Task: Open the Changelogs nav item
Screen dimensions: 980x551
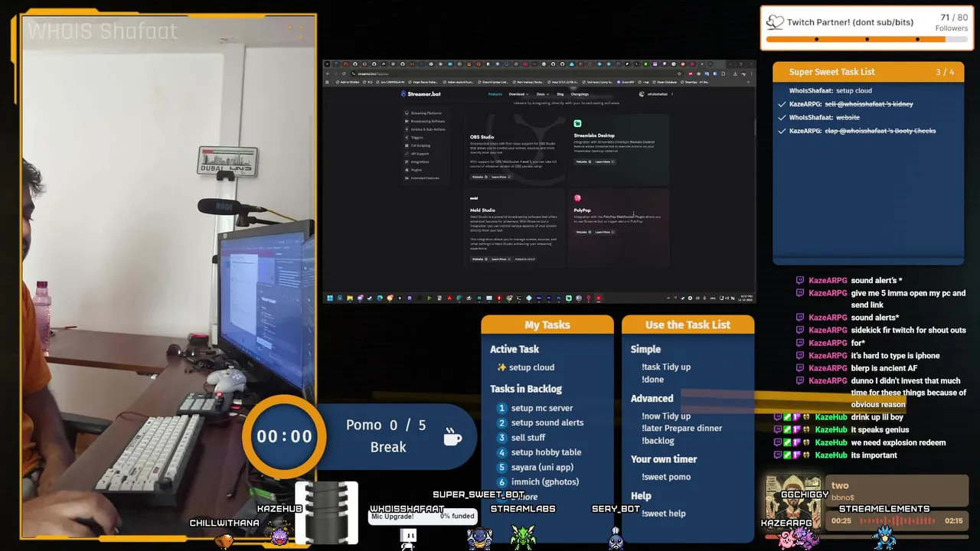Action: (580, 93)
